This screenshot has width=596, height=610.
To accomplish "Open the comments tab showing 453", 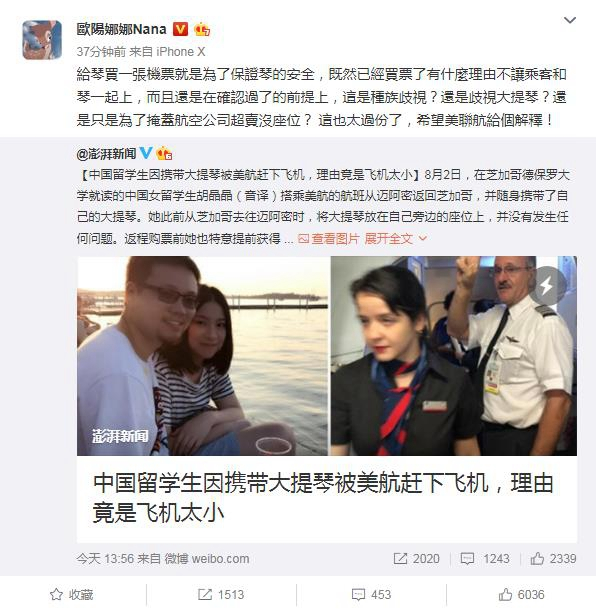I will [x=371, y=594].
